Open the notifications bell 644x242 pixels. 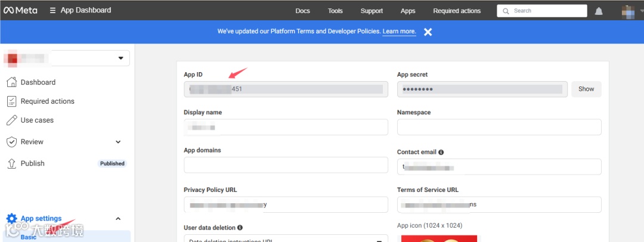pos(599,11)
